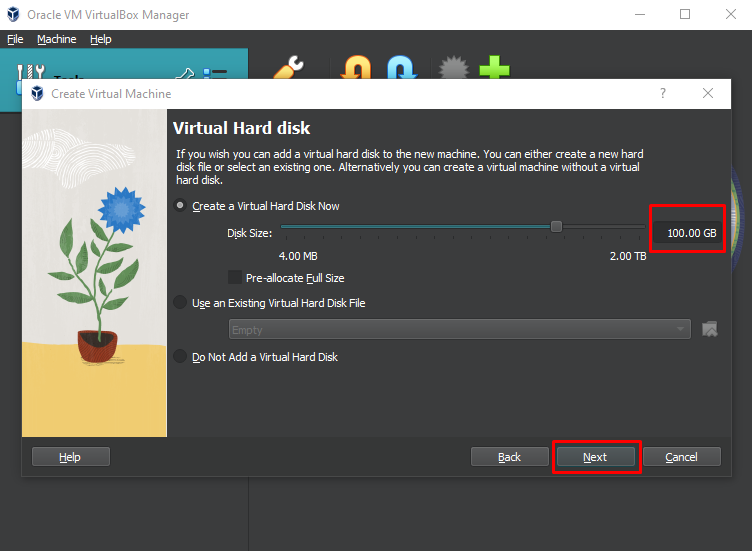Expand the existing disk file dropdown
752x551 pixels.
pyautogui.click(x=681, y=329)
